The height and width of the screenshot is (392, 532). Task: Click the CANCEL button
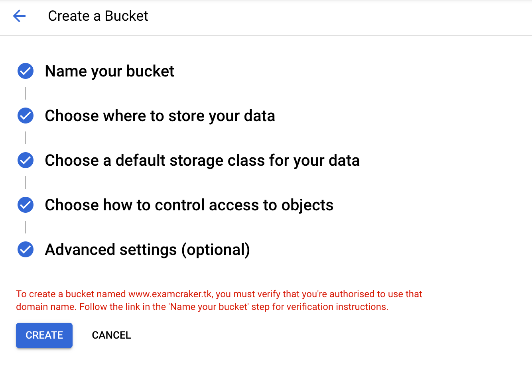(x=111, y=335)
